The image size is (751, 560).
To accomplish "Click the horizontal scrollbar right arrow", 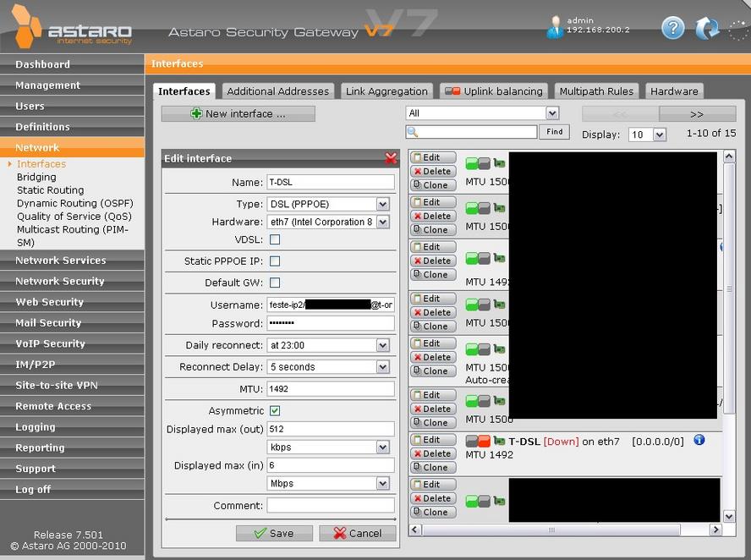I will (715, 530).
